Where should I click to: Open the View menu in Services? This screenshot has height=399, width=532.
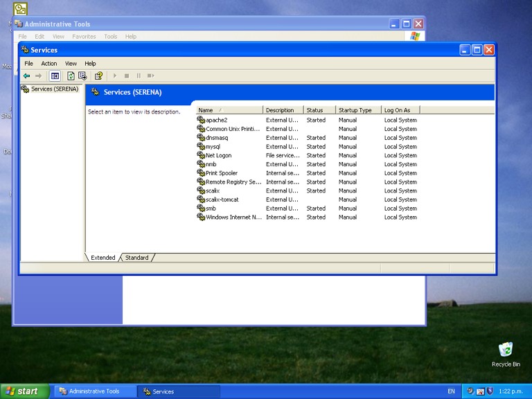click(x=71, y=64)
